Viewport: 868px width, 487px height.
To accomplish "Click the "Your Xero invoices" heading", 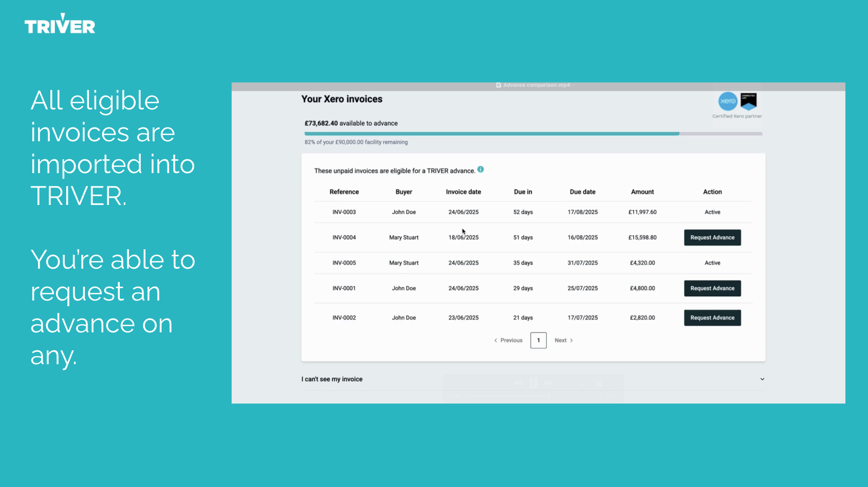I will click(x=342, y=99).
